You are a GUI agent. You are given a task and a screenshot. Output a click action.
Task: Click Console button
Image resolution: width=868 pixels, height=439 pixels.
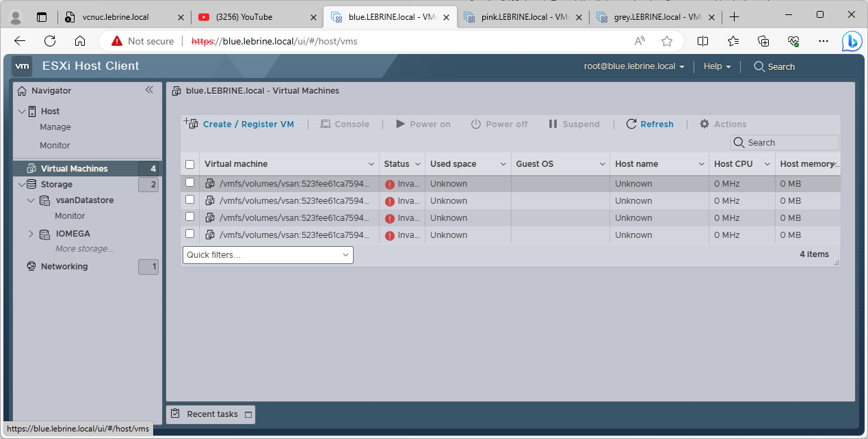click(344, 124)
